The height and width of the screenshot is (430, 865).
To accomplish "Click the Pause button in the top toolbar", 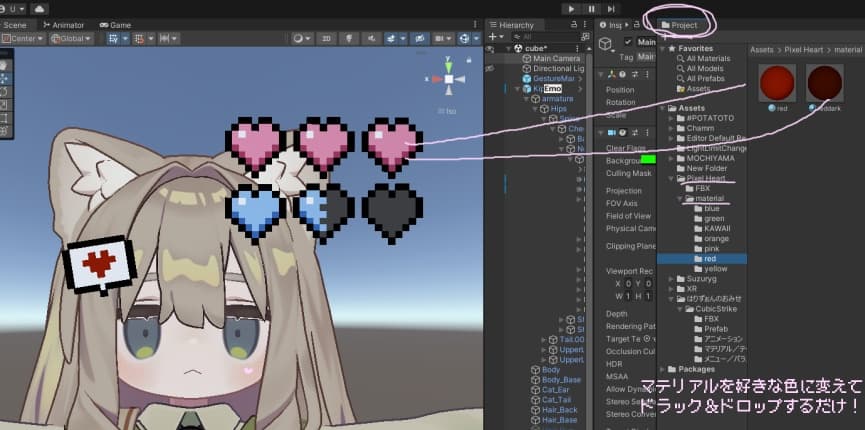I will 591,9.
